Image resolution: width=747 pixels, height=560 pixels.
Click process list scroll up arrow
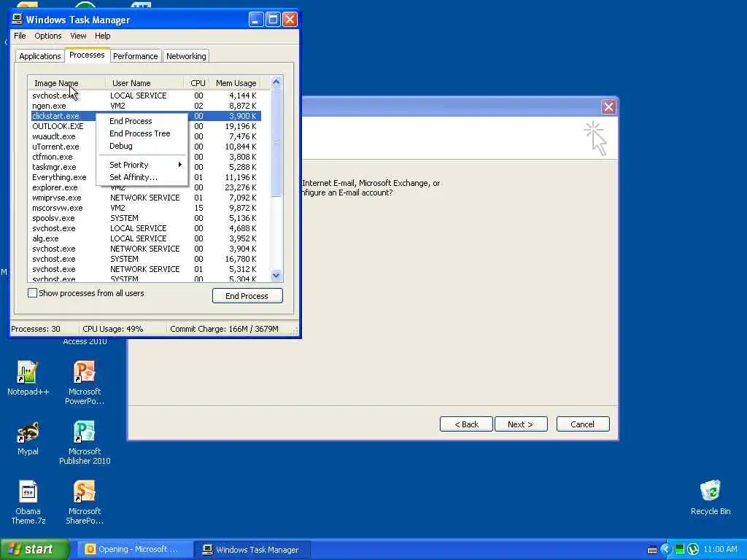tap(276, 82)
